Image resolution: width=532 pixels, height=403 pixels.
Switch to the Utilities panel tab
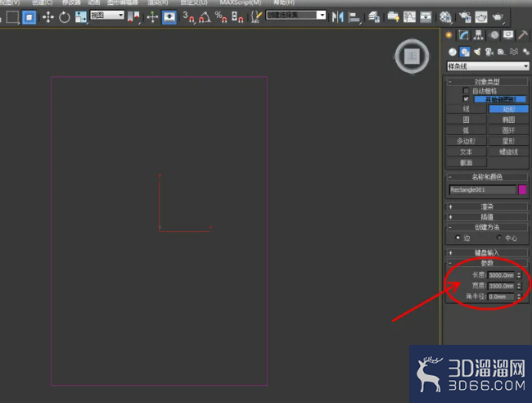tap(523, 35)
